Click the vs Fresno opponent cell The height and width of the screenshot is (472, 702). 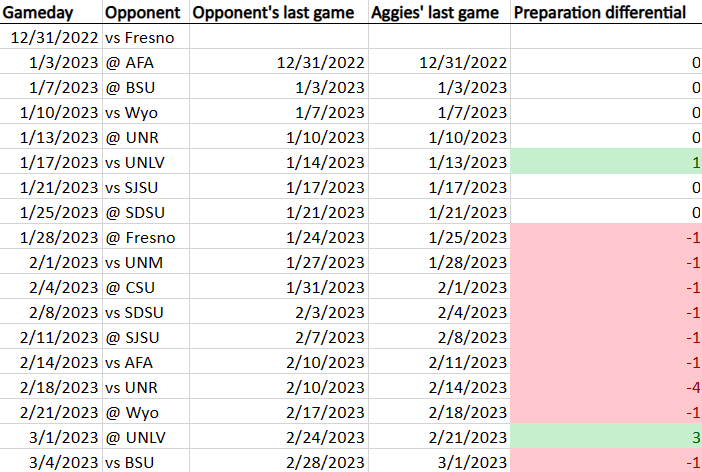coord(146,37)
